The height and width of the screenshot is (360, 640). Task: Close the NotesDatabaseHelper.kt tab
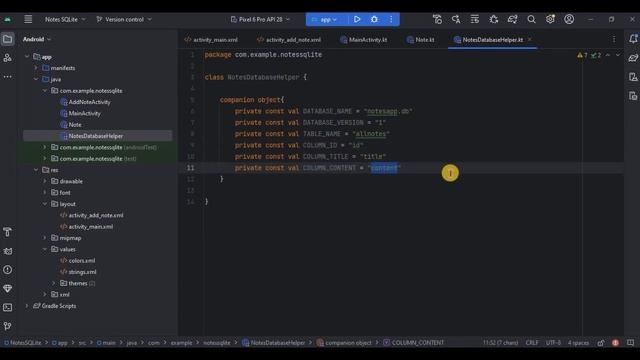(530, 39)
